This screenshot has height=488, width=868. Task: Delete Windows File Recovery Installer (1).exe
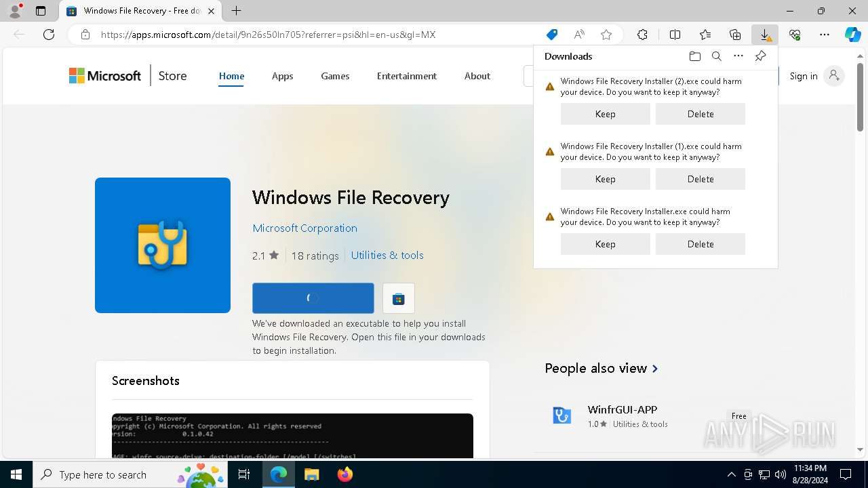click(701, 179)
